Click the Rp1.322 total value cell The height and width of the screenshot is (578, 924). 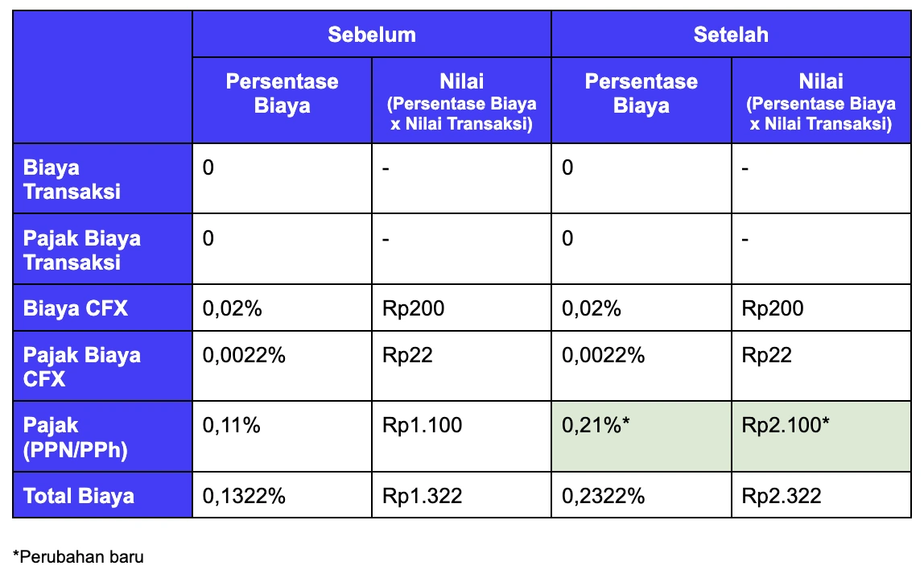(461, 495)
